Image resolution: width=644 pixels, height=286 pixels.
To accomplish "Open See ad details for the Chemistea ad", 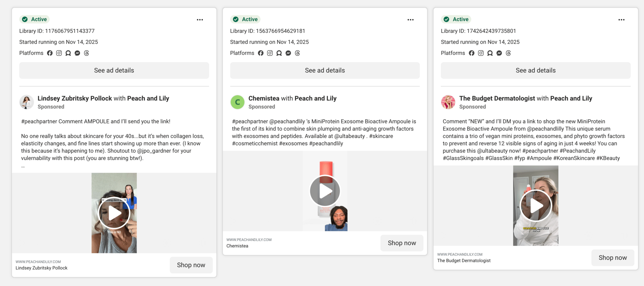I will click(x=325, y=70).
